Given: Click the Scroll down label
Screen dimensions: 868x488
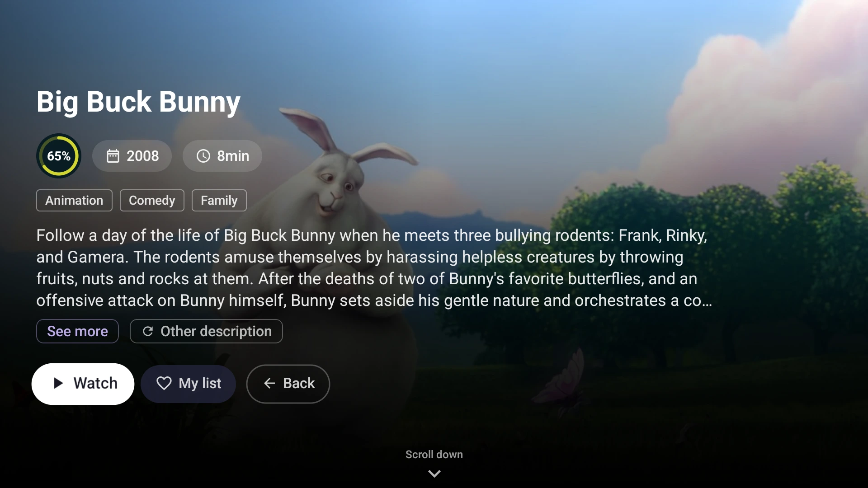Looking at the screenshot, I should 434,455.
